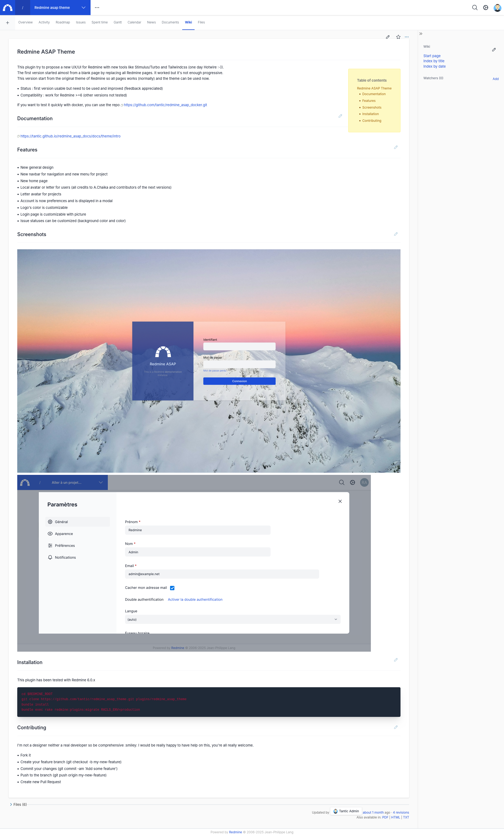The width and height of the screenshot is (504, 836).
Task: Open the administration gear icon
Action: pos(486,8)
